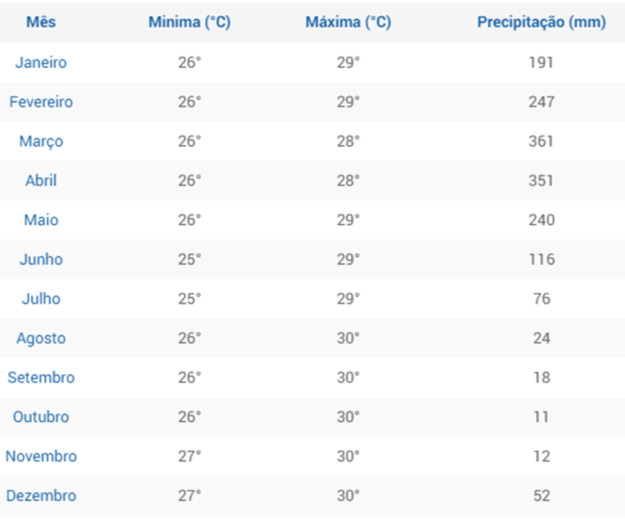Click the Julho month link
625x519 pixels.
[x=41, y=299]
